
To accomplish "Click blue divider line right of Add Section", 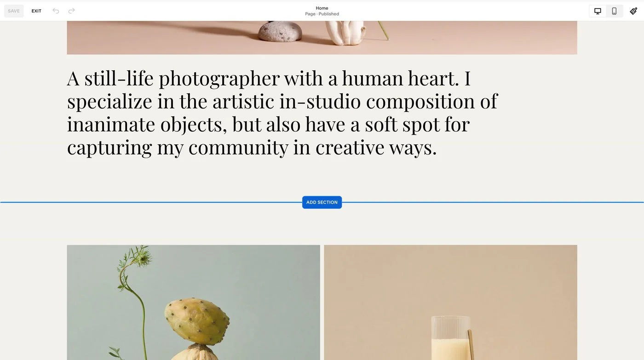I will (493, 202).
